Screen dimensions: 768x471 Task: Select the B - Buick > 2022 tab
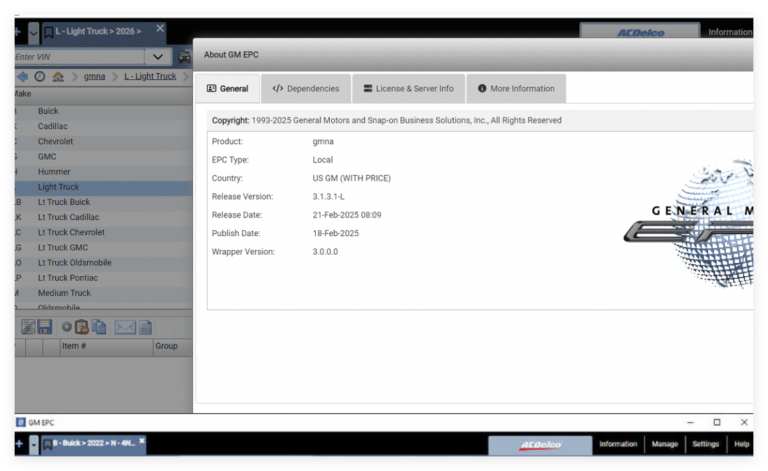pyautogui.click(x=93, y=443)
